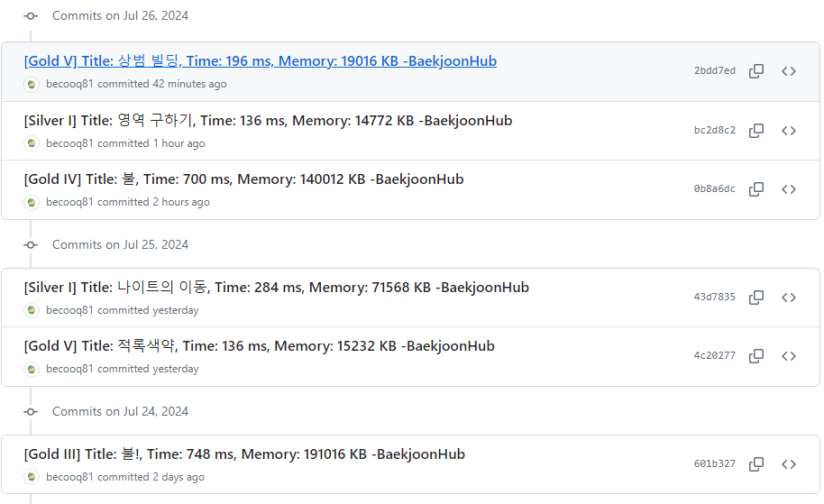The image size is (824, 504).
Task: Open commit hash 601b327
Action: point(715,464)
